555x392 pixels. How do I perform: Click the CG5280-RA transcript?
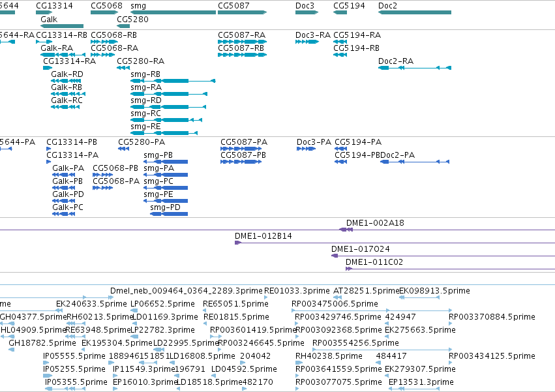pyautogui.click(x=123, y=68)
